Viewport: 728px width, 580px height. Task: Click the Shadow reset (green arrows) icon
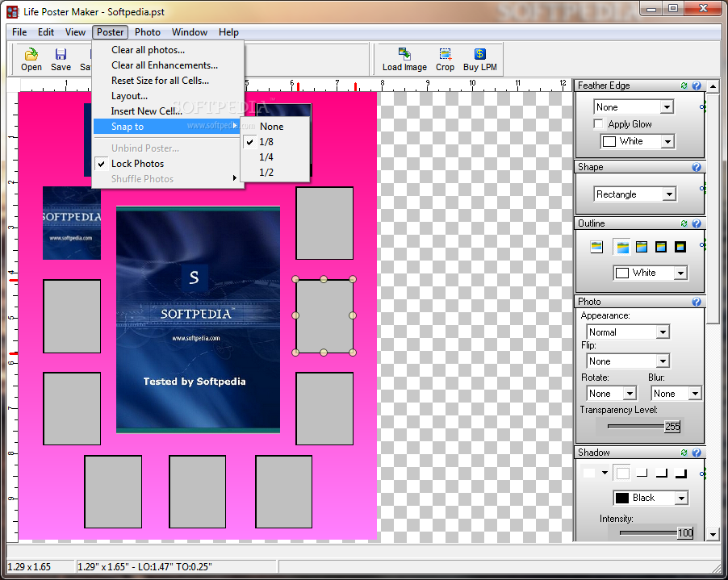tap(684, 453)
